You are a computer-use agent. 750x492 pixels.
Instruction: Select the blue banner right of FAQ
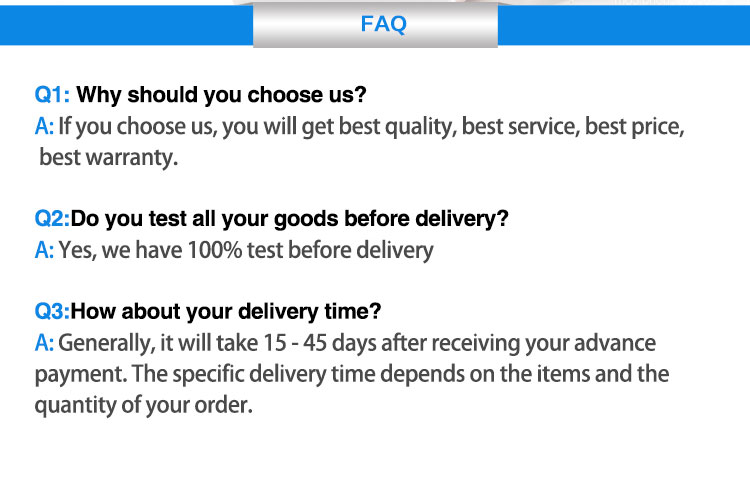[x=623, y=24]
